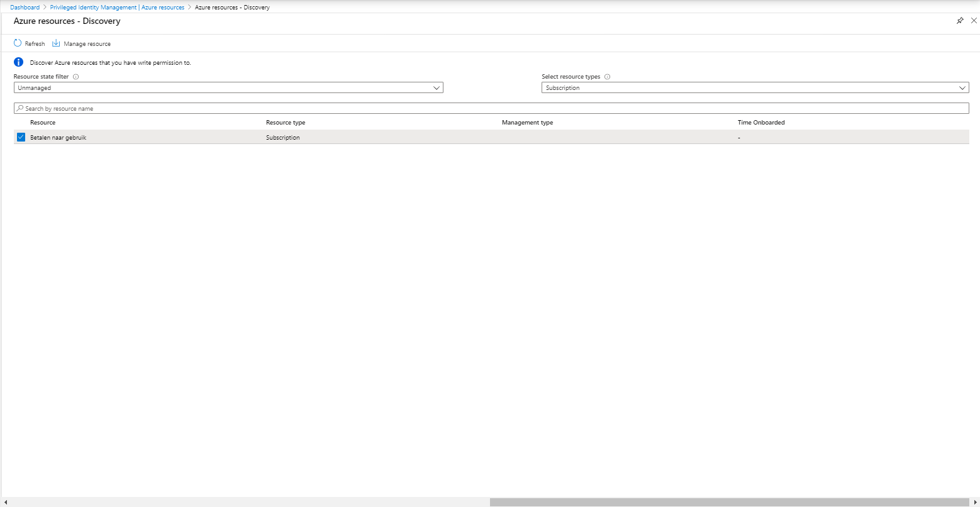980x507 pixels.
Task: Sort by the Resource column header
Action: point(43,123)
